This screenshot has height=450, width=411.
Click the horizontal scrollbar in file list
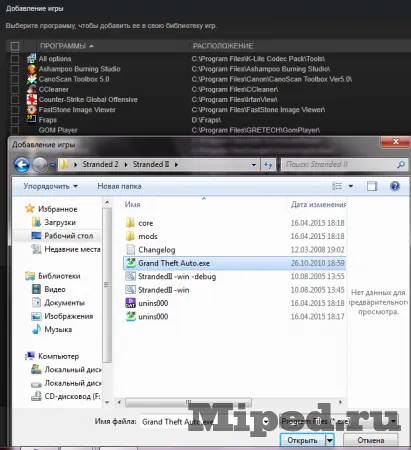coord(188,402)
